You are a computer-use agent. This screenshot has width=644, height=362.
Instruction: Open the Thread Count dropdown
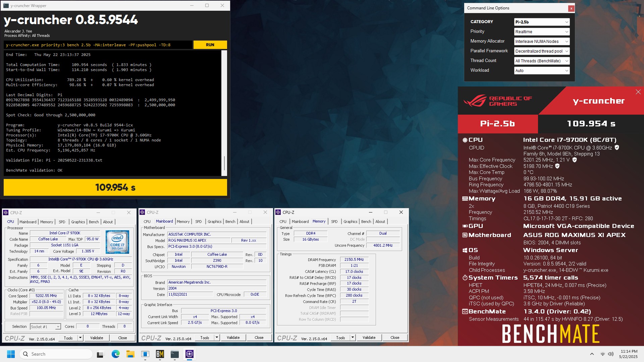542,61
